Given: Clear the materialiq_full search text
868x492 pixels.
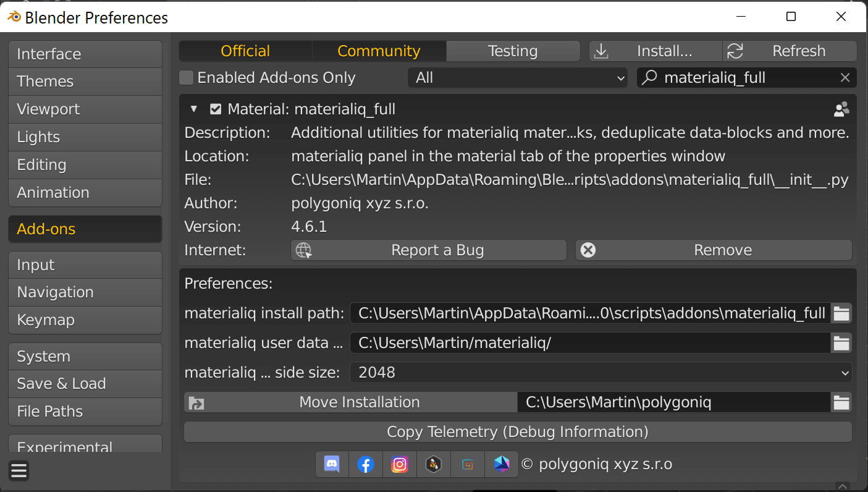Looking at the screenshot, I should tap(845, 78).
